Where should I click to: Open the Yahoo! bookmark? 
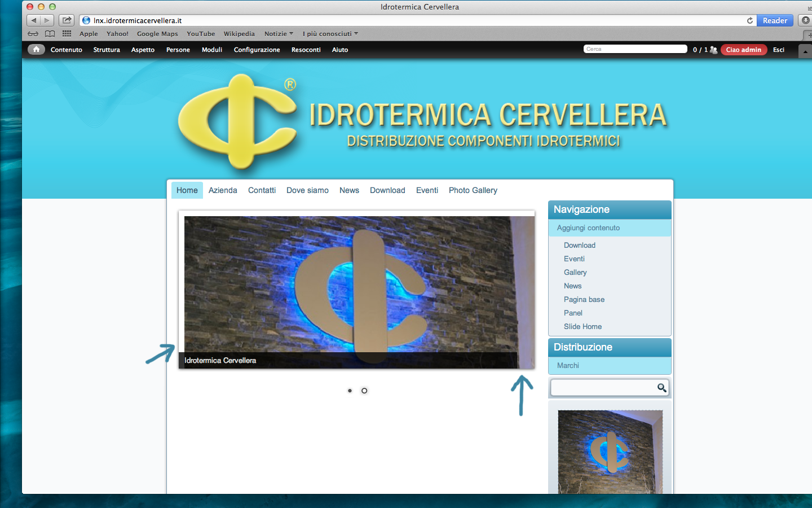(x=117, y=34)
